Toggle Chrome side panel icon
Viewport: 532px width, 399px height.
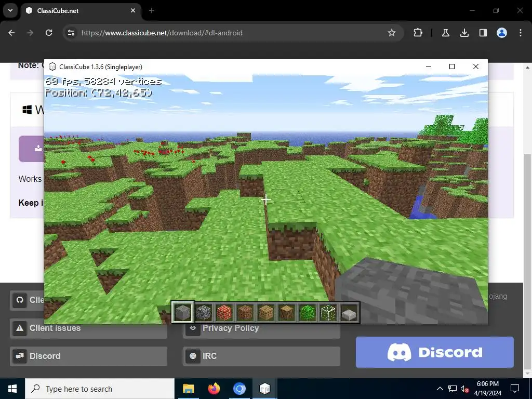pos(483,33)
